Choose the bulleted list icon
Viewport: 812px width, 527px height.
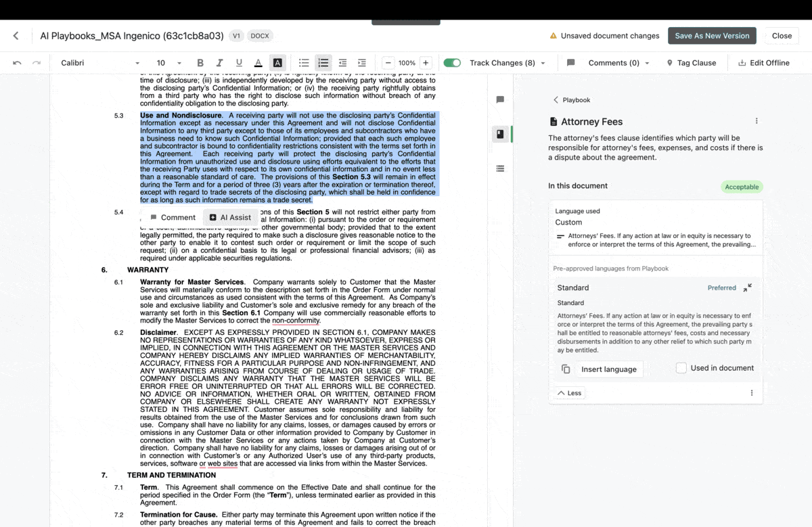[x=304, y=63]
